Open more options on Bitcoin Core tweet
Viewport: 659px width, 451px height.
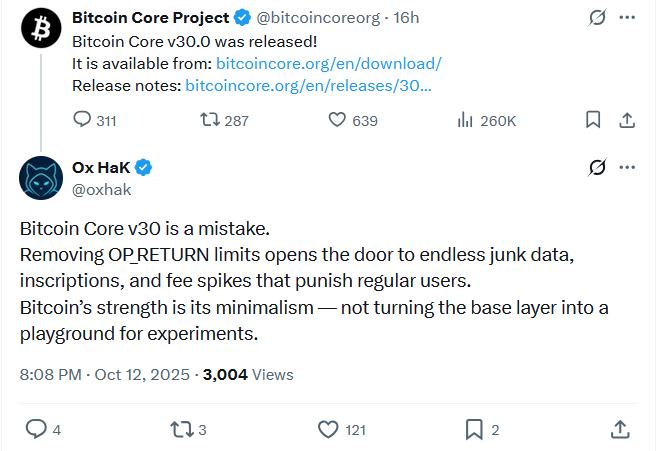tap(627, 18)
